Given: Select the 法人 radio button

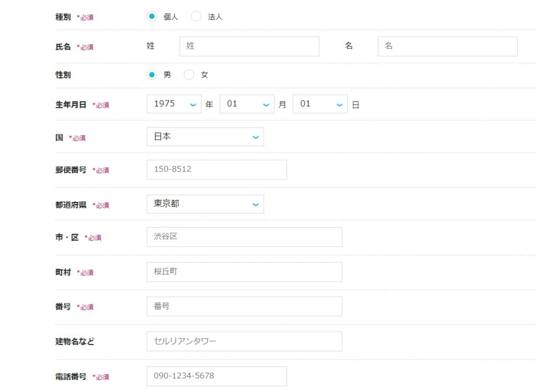Looking at the screenshot, I should (x=196, y=16).
